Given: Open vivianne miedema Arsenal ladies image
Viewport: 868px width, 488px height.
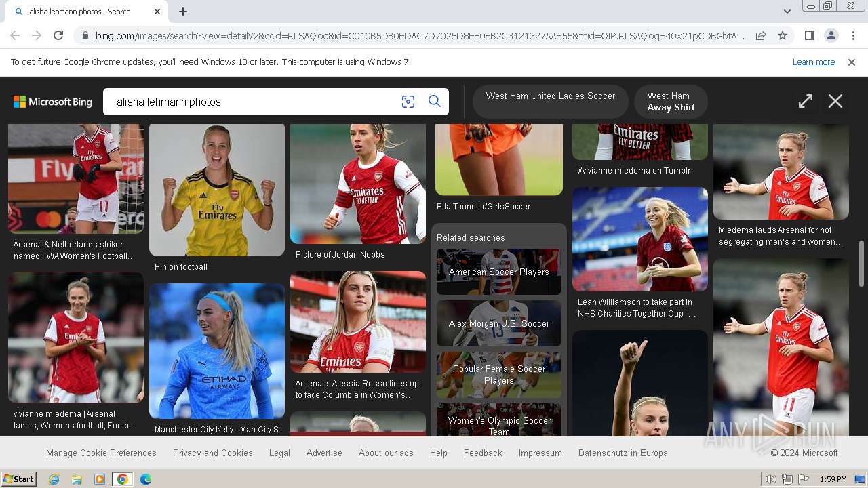Looking at the screenshot, I should 76,338.
